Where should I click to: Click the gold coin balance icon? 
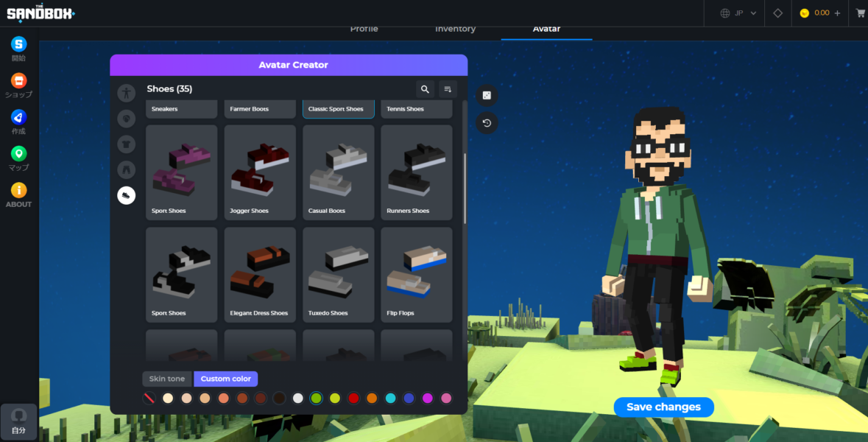pos(805,13)
